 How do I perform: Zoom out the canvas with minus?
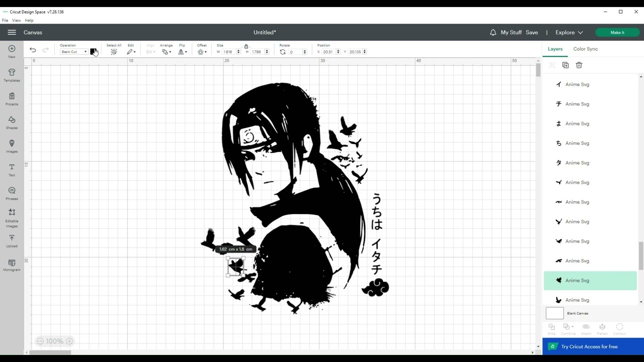pyautogui.click(x=40, y=341)
